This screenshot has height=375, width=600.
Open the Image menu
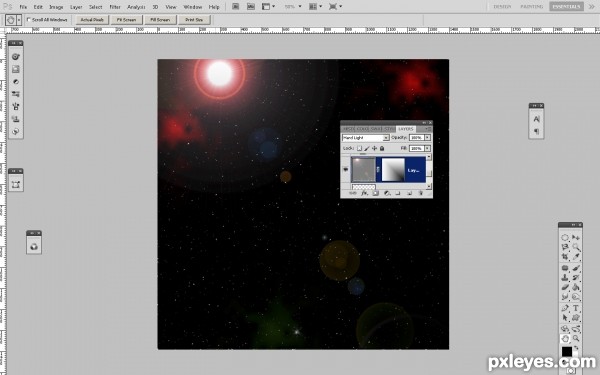click(56, 7)
